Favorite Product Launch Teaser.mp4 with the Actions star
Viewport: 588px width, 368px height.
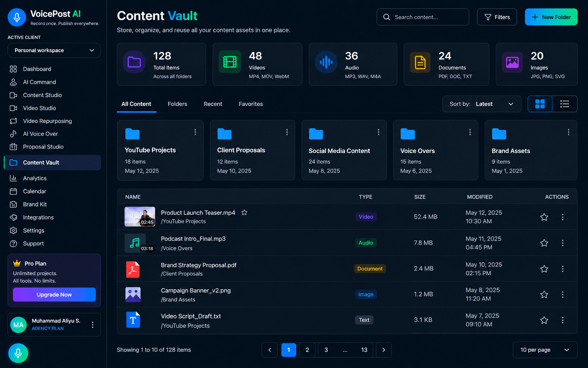click(544, 217)
